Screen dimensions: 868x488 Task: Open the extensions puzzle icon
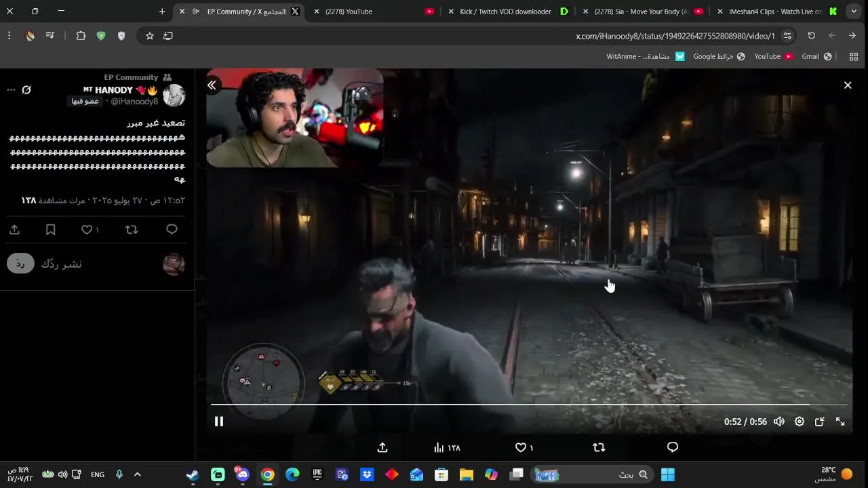[81, 36]
